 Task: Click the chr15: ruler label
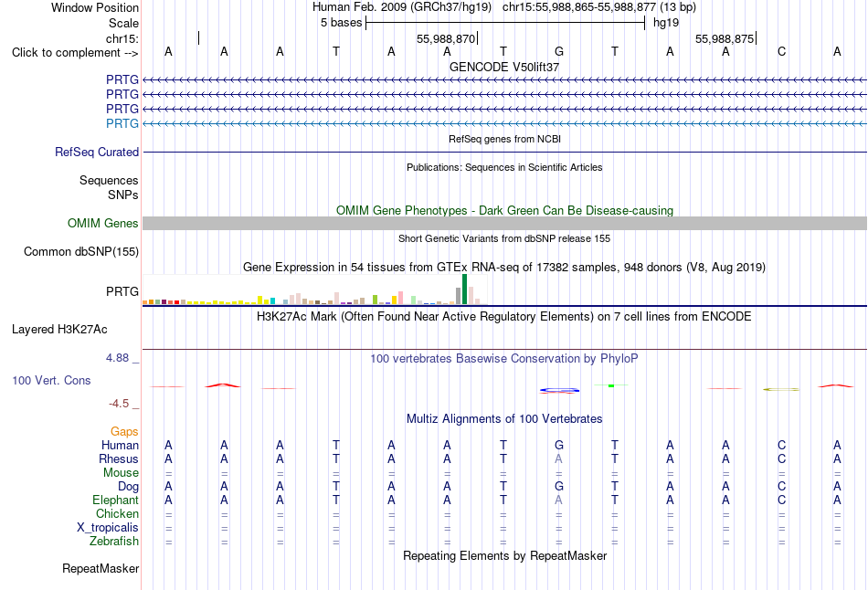tap(122, 38)
